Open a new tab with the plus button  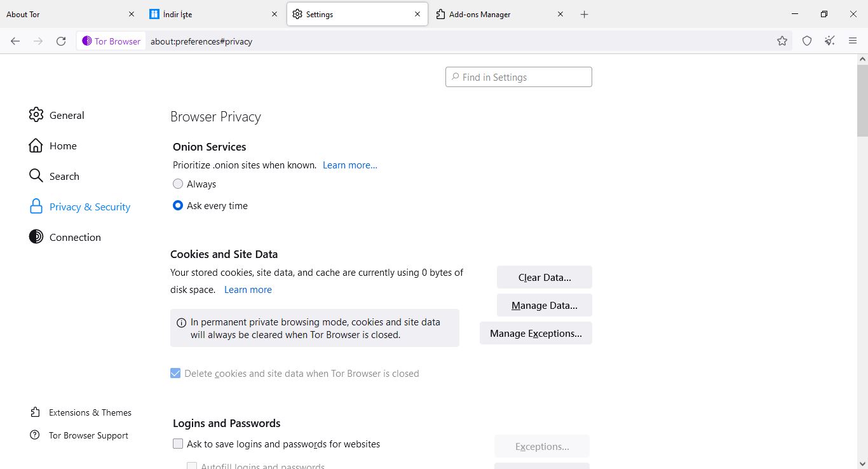585,14
